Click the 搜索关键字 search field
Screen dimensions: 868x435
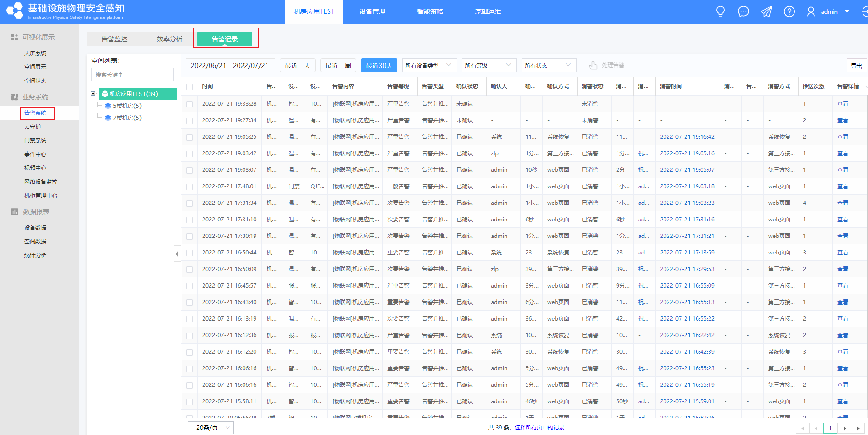point(132,74)
